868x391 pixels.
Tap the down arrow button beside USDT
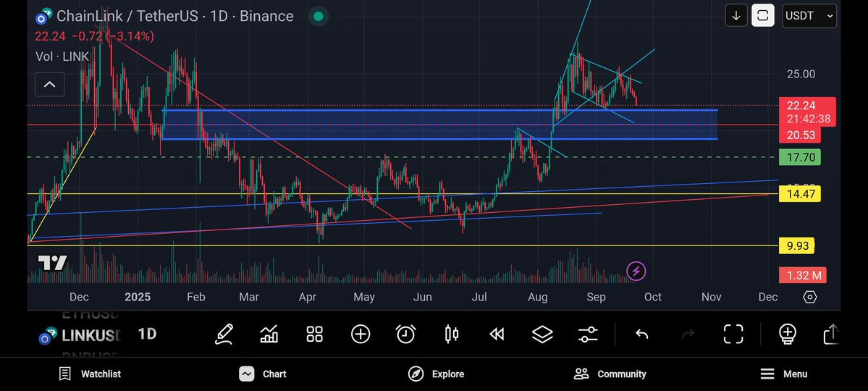click(736, 15)
